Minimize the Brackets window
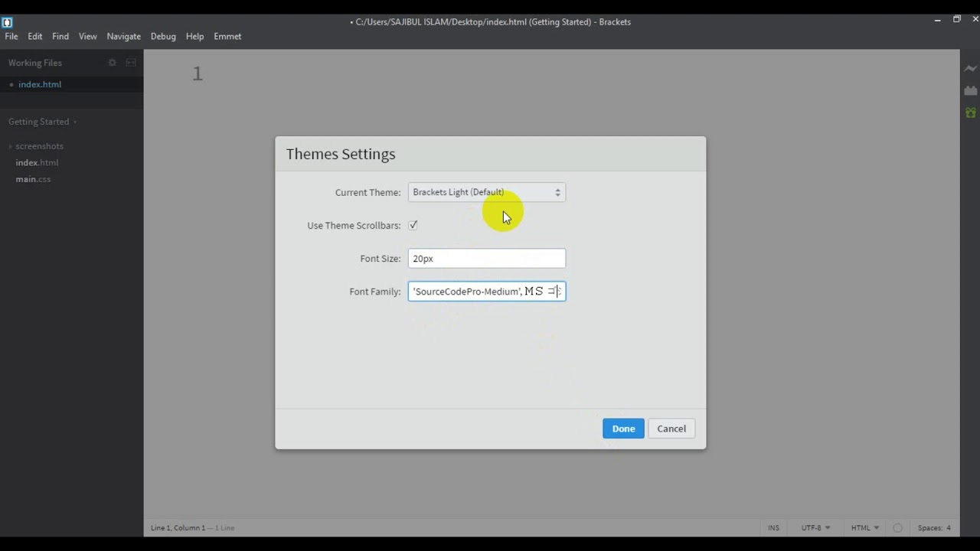This screenshot has width=980, height=551. pos(938,20)
